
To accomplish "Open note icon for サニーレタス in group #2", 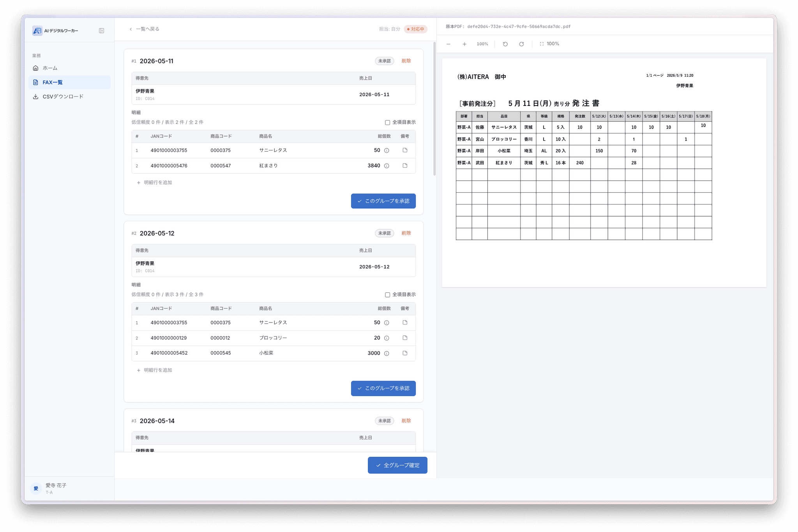I will (x=405, y=322).
